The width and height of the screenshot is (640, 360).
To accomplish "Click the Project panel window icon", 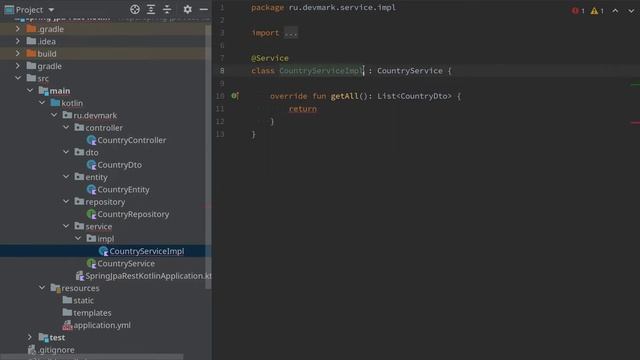I will tap(9, 9).
